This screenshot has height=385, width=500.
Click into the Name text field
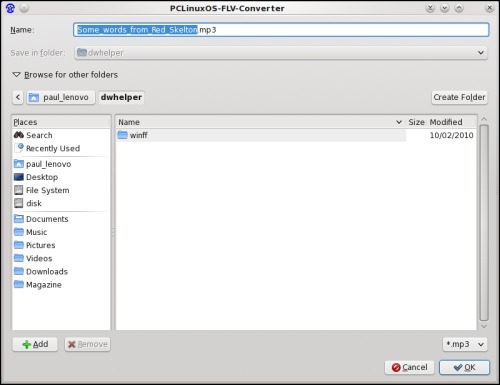click(x=281, y=30)
